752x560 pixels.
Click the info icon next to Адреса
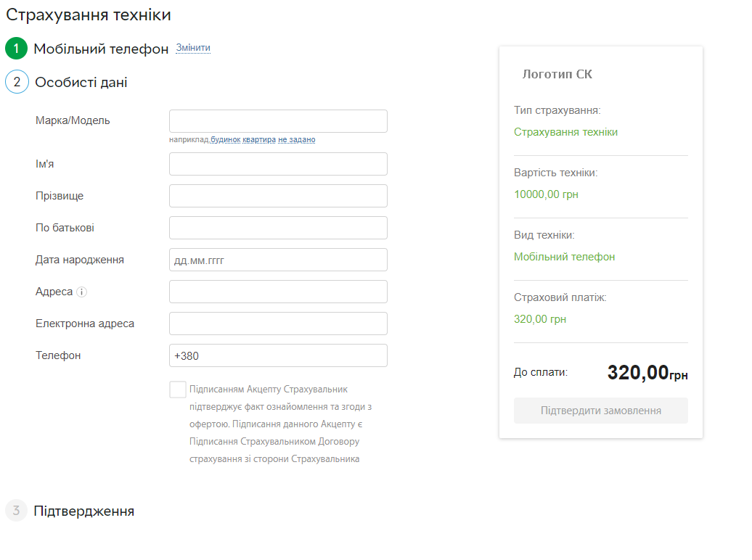click(x=82, y=292)
